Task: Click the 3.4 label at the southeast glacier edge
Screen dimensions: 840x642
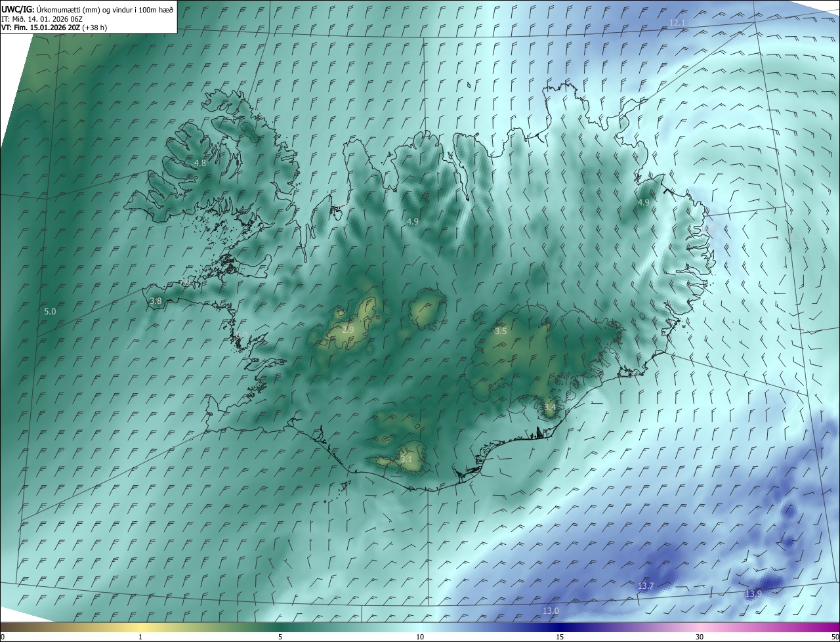Action: (550, 408)
